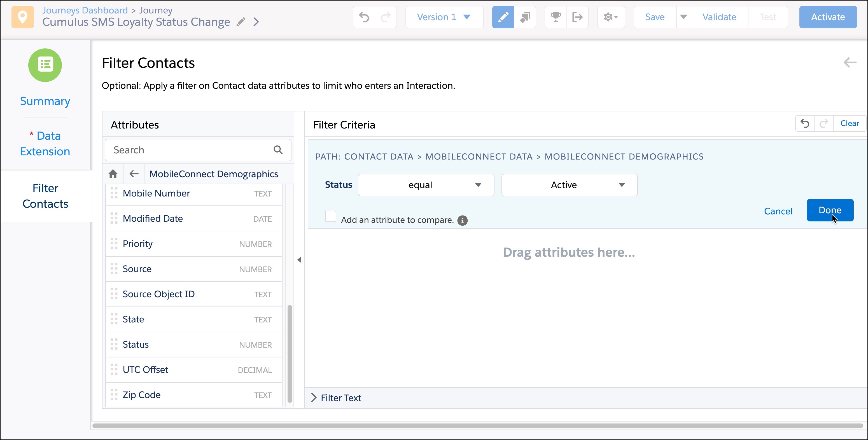868x440 pixels.
Task: Undo last change in Filter Criteria
Action: coord(805,124)
